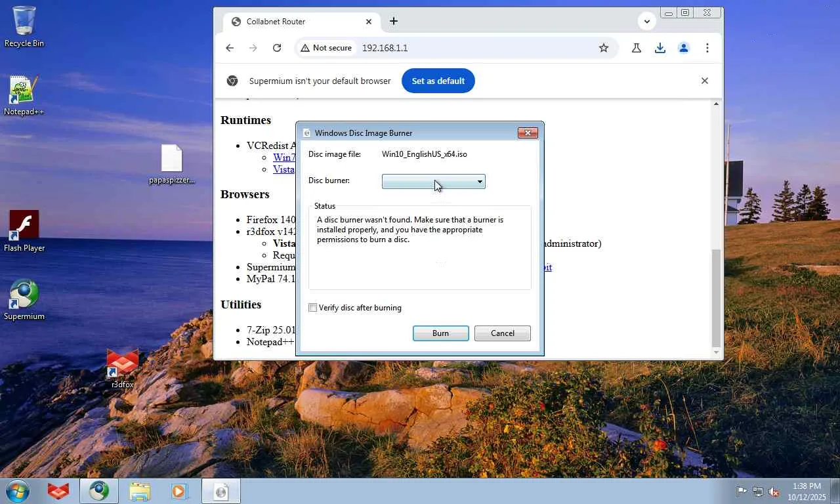Open the Recycle Bin desktop icon
This screenshot has height=504, width=840.
24,26
